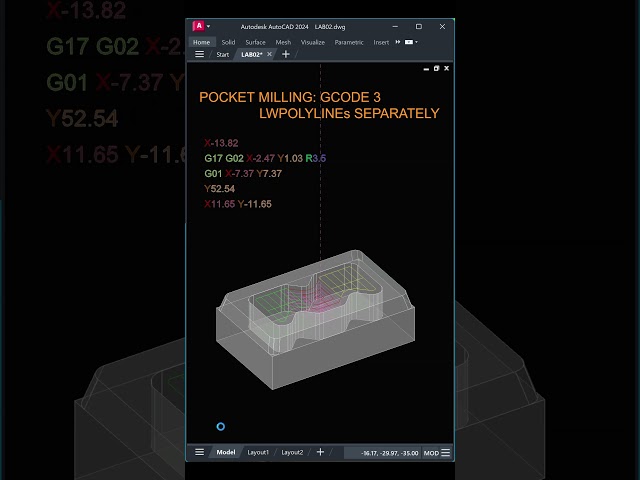Screen dimensions: 640x480
Task: Open the Parametric ribbon tab
Action: (x=349, y=42)
